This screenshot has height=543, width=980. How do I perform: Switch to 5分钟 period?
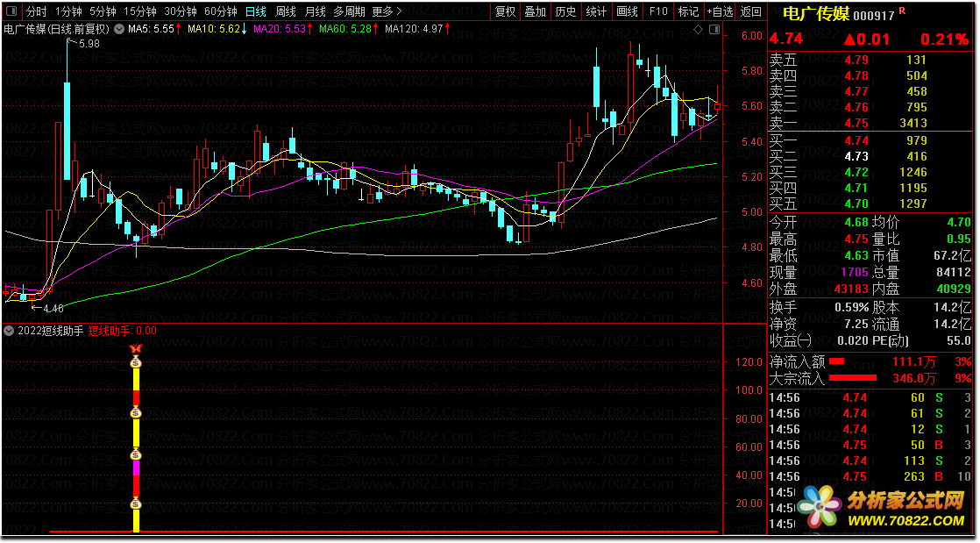click(103, 11)
